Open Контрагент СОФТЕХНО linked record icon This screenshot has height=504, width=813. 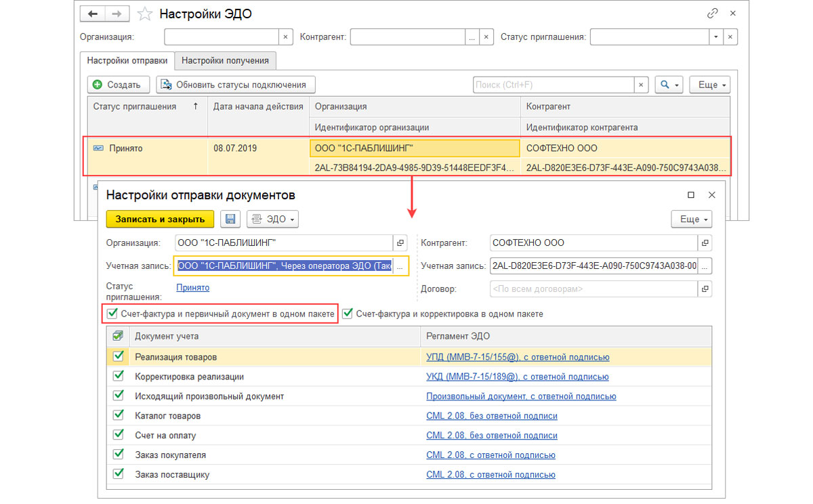[705, 243]
